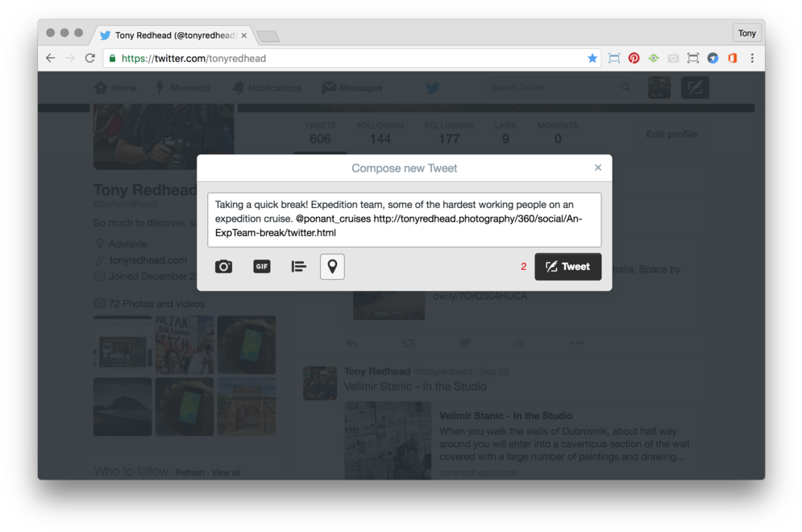Click the ow.ly/7OrQ304HUCA link
Screen dimensions: 802x532
pyautogui.click(x=480, y=296)
